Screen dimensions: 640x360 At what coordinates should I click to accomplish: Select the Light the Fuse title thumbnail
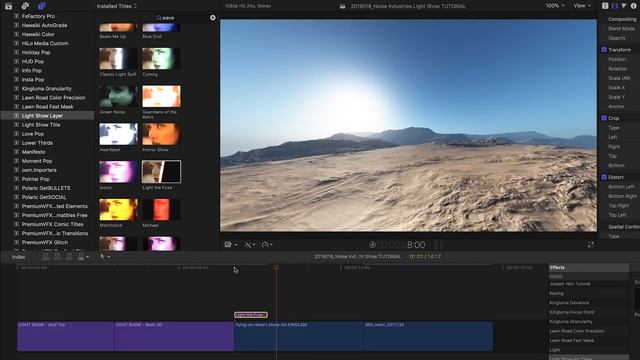pyautogui.click(x=161, y=171)
